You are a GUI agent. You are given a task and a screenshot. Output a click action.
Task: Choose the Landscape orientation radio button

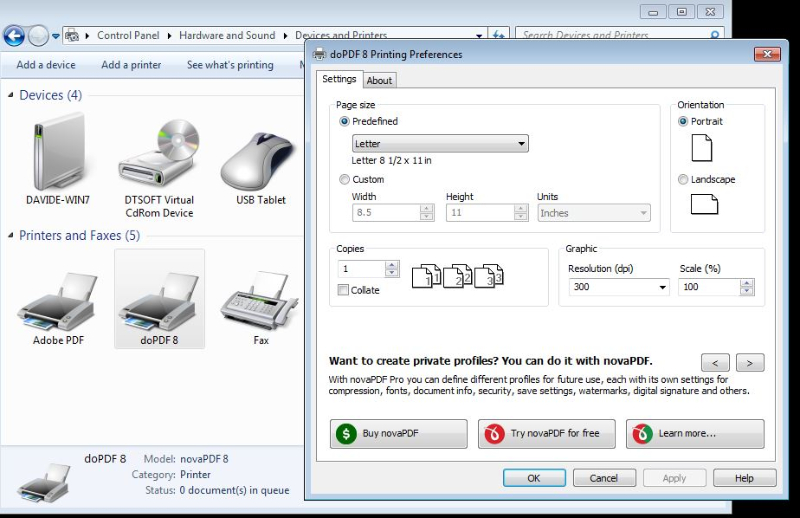683,180
